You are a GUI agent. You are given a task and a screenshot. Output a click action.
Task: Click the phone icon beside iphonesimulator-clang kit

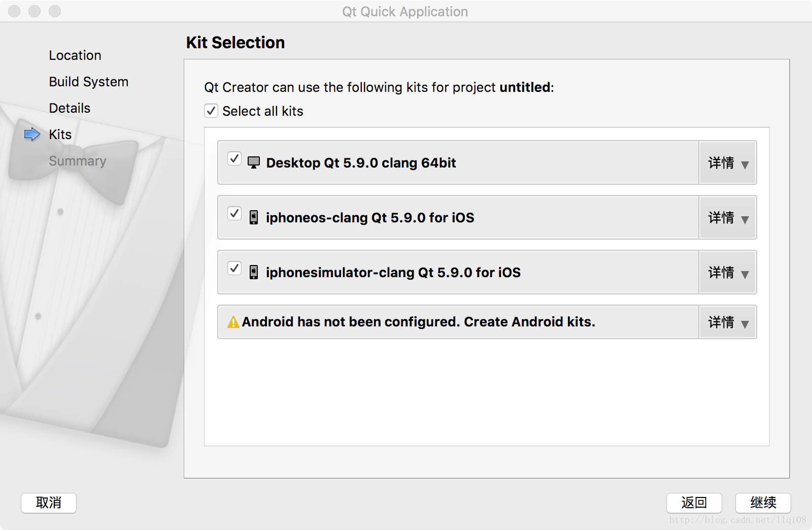pos(254,272)
